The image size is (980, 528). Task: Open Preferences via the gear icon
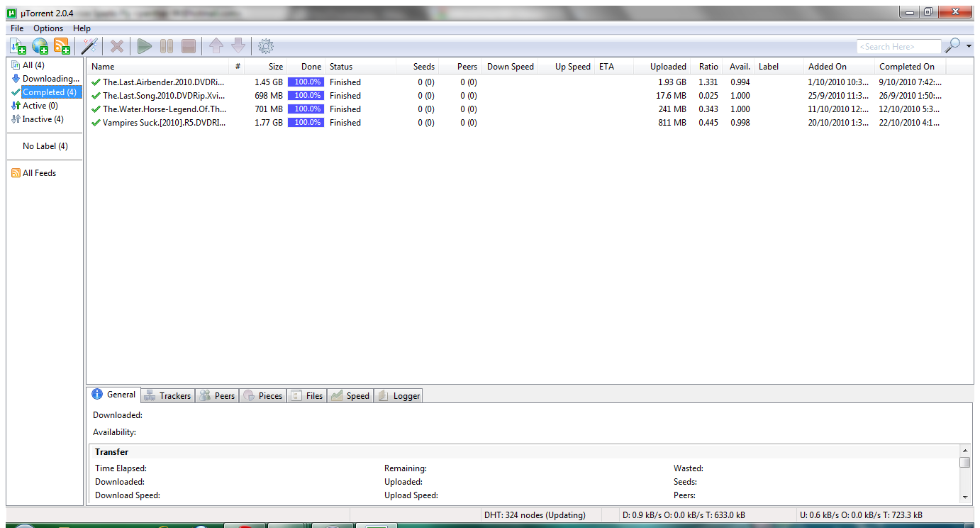pyautogui.click(x=266, y=47)
